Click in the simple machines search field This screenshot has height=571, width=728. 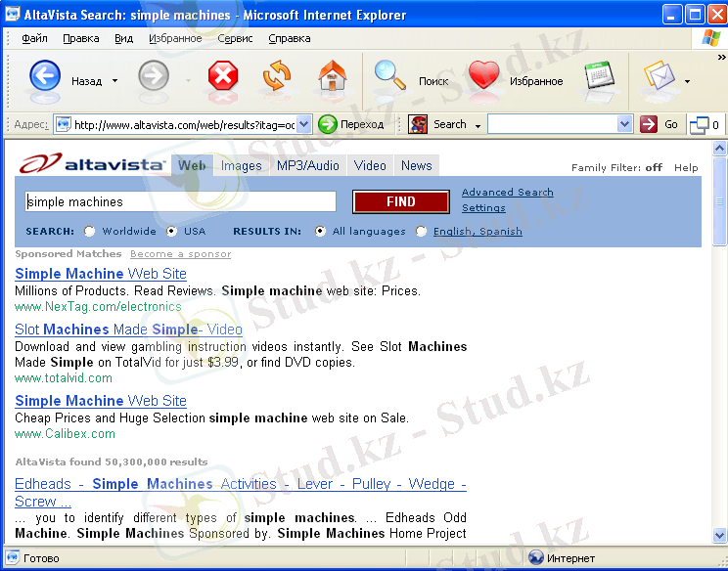pos(181,201)
